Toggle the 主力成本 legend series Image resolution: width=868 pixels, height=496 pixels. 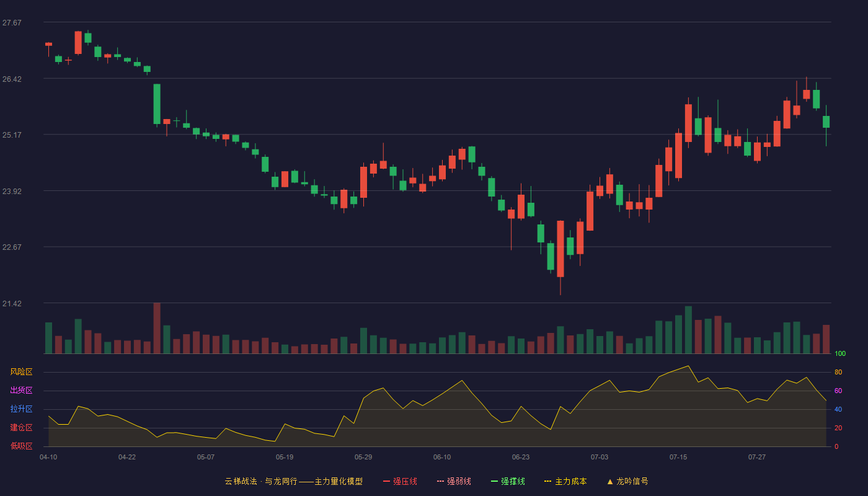565,481
